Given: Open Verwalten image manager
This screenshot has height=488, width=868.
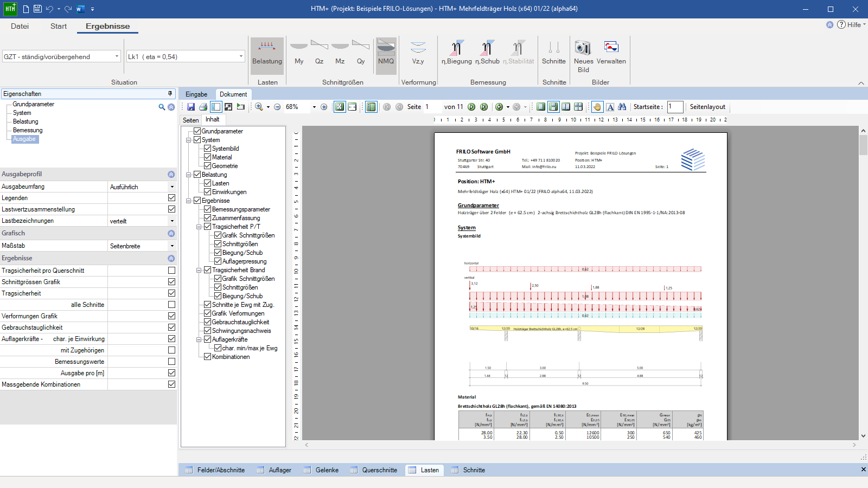Looking at the screenshot, I should point(611,53).
